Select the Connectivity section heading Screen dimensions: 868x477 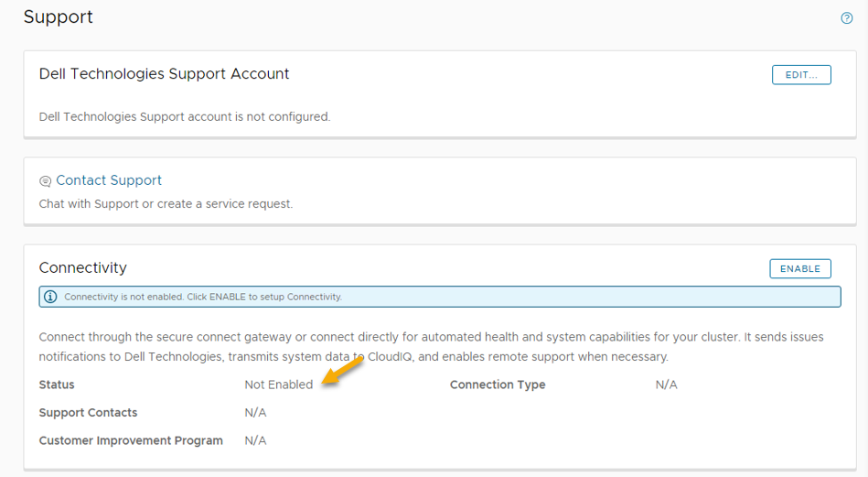(x=83, y=267)
